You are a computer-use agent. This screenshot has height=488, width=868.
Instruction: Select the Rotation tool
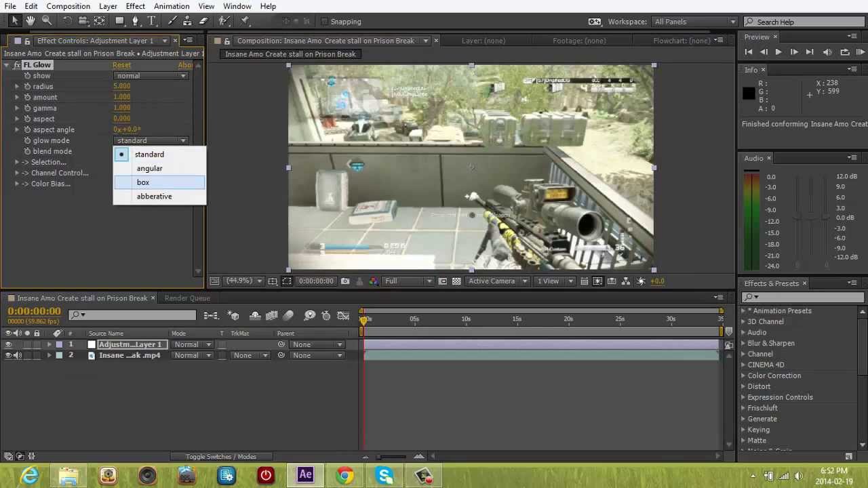coord(67,22)
